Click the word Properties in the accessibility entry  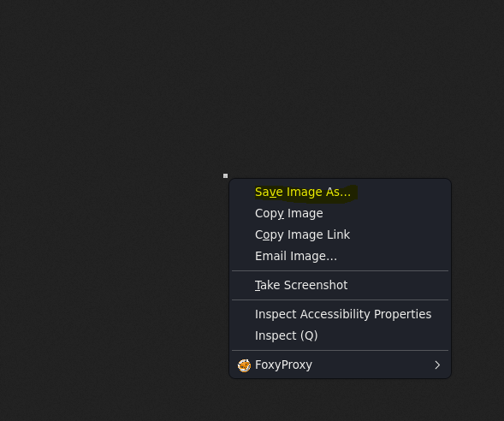[402, 314]
